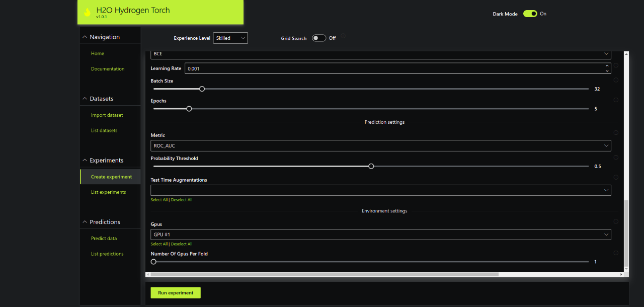Click the Probability Threshold info icon

tap(616, 158)
